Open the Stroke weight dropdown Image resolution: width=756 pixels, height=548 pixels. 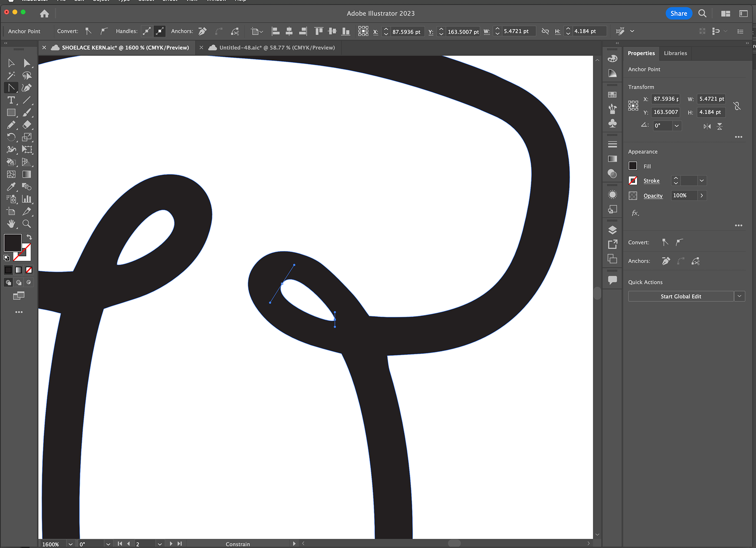[x=702, y=181]
